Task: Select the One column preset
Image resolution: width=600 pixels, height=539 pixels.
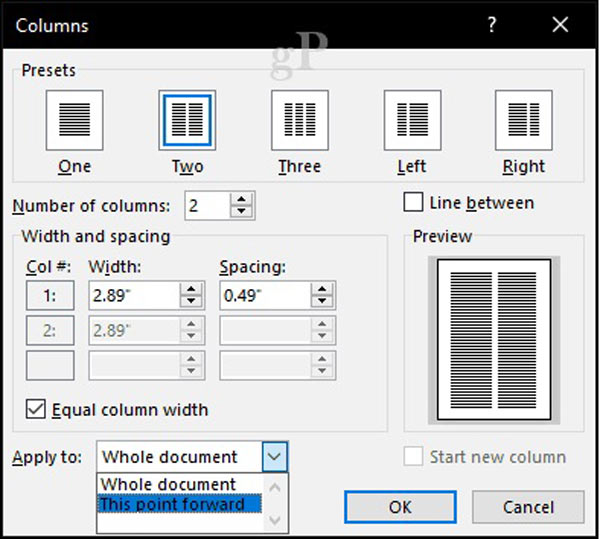Action: [74, 120]
